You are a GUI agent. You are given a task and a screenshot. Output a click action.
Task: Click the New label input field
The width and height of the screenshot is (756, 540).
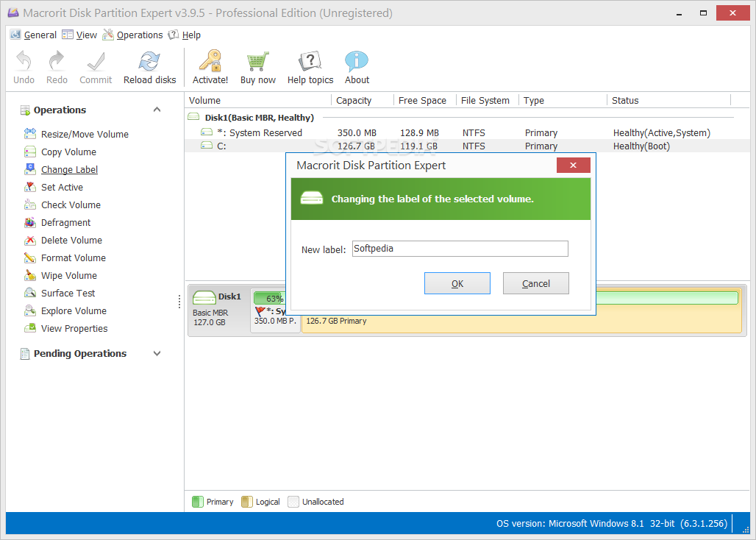460,249
